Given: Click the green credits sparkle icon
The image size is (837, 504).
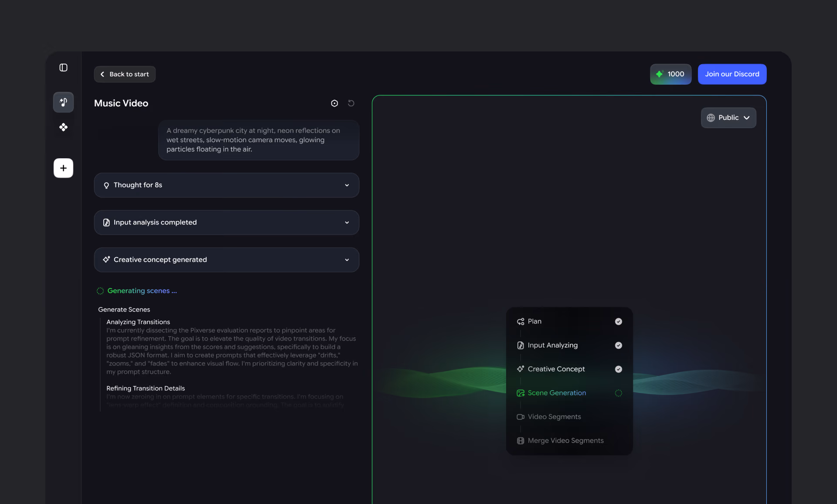Looking at the screenshot, I should (660, 74).
